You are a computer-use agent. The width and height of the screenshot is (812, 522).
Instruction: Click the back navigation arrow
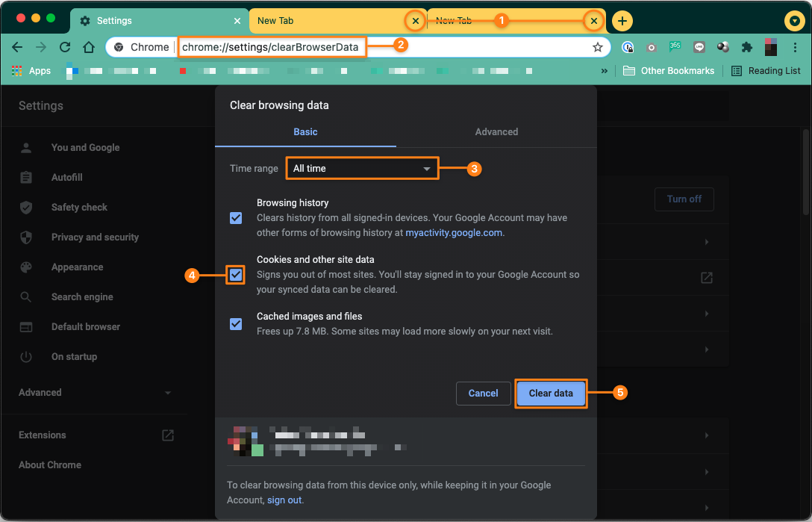click(x=17, y=47)
